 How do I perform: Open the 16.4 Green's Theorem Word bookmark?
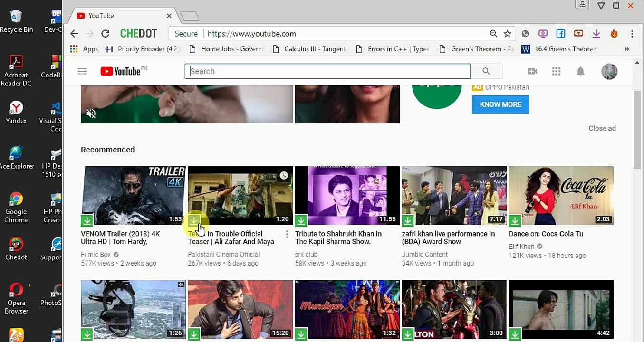559,49
